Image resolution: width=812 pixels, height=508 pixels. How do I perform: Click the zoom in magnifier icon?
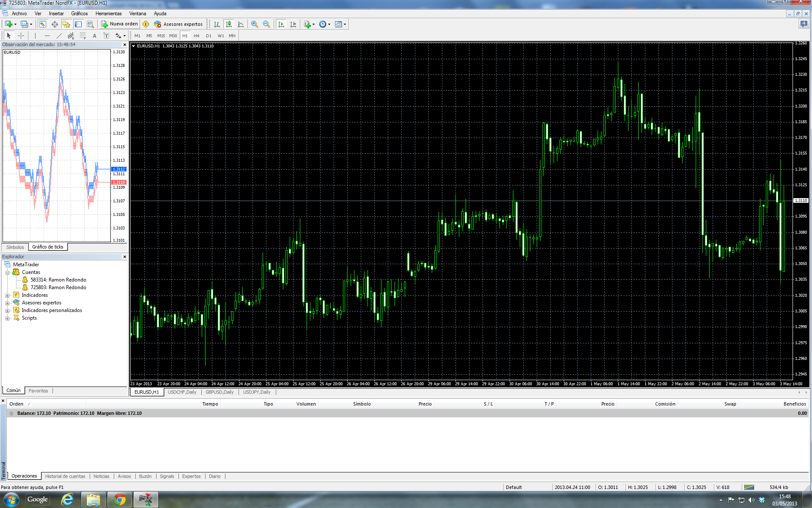254,24
